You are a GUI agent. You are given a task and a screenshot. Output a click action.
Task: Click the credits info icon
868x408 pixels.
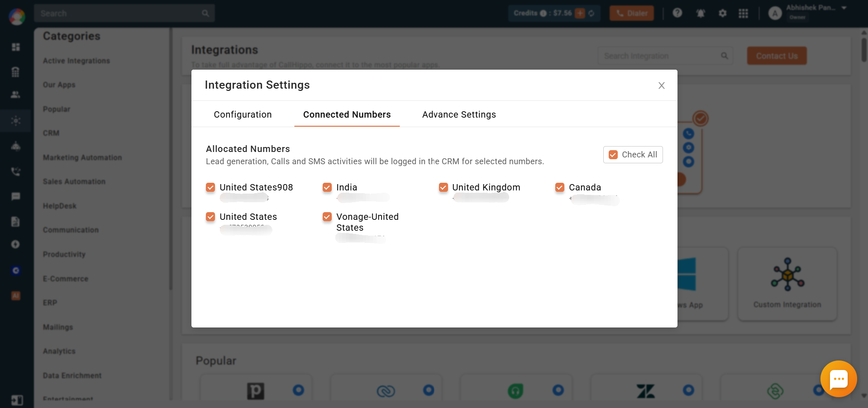(543, 13)
